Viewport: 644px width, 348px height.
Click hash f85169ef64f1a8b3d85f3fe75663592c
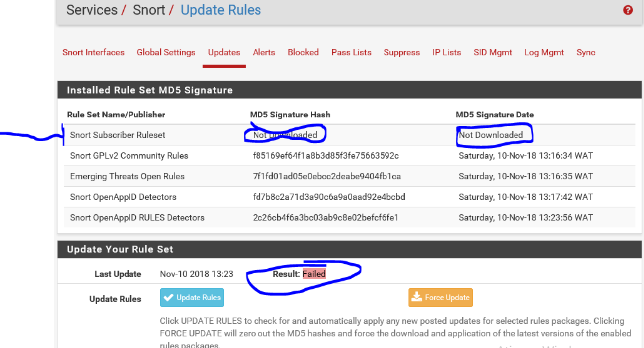(x=326, y=156)
